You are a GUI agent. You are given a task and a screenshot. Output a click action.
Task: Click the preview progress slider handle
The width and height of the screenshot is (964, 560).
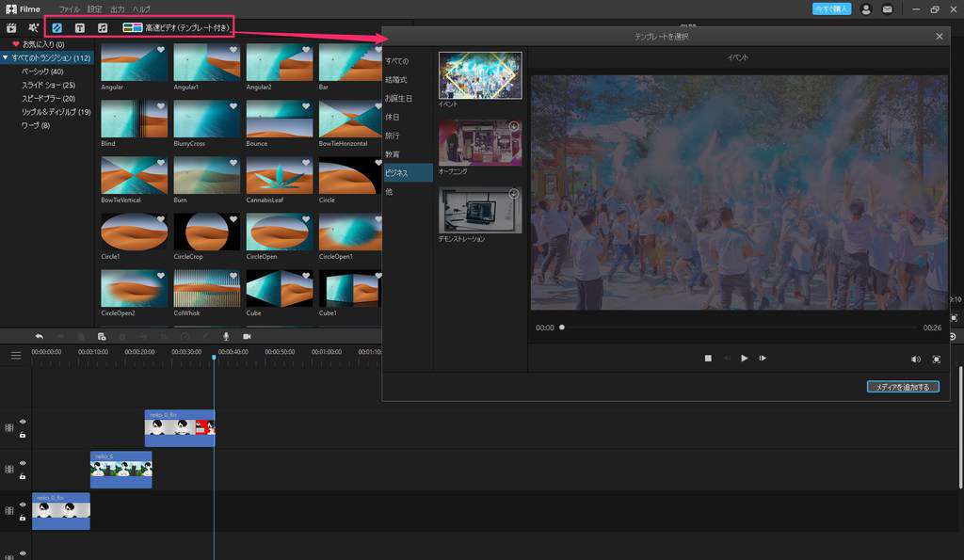click(561, 328)
